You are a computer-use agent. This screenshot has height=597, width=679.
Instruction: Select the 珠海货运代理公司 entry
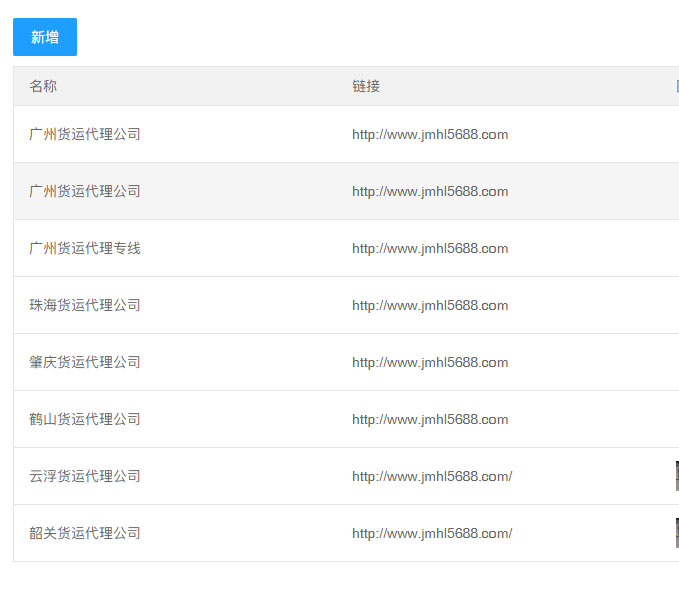(x=85, y=305)
